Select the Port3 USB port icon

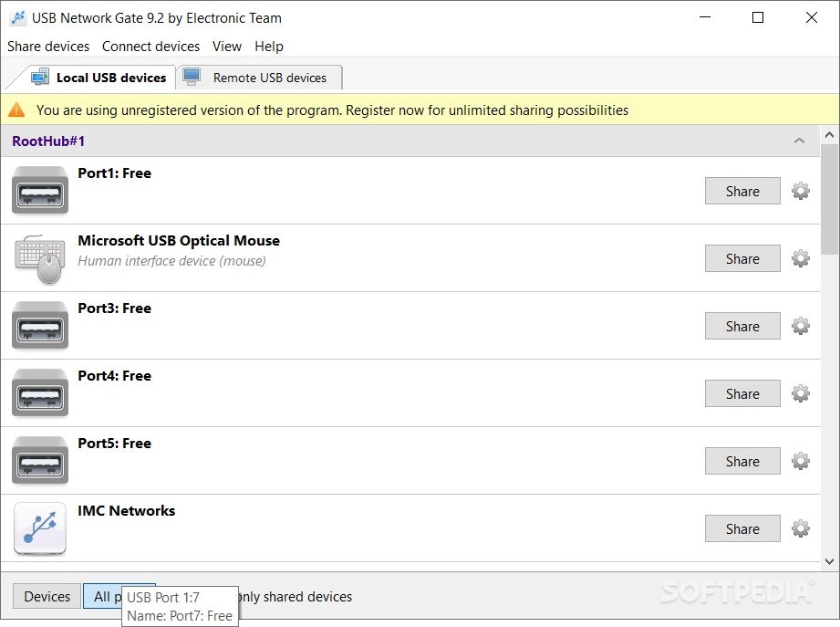tap(40, 325)
